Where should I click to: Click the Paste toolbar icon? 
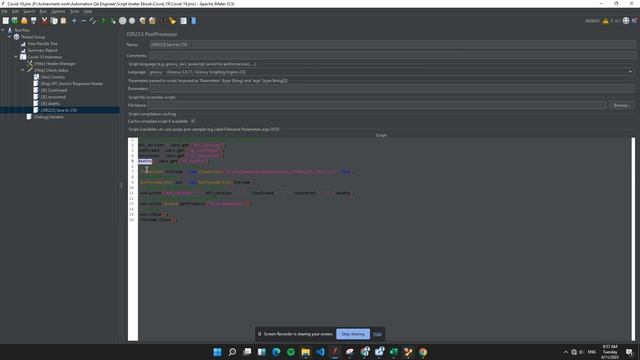(x=63, y=21)
